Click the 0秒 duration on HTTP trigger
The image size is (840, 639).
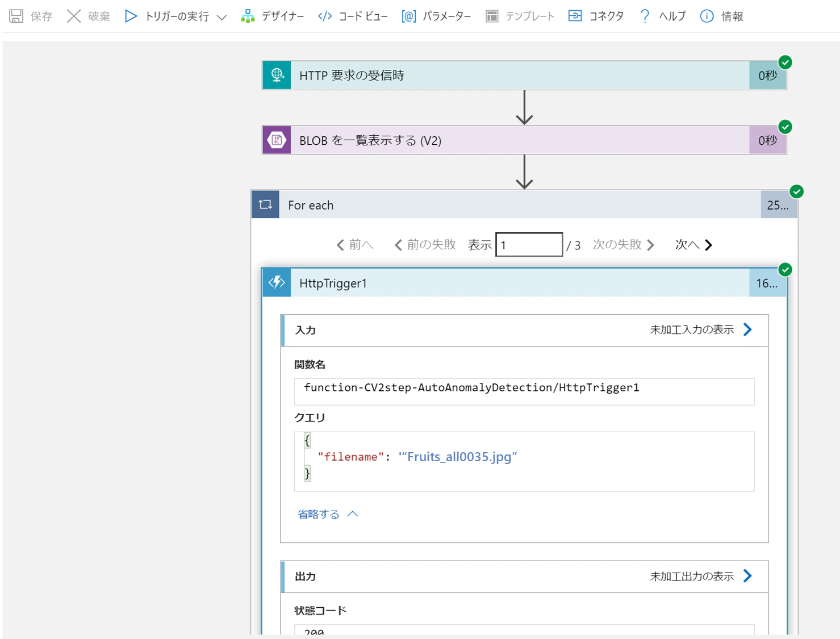click(768, 76)
